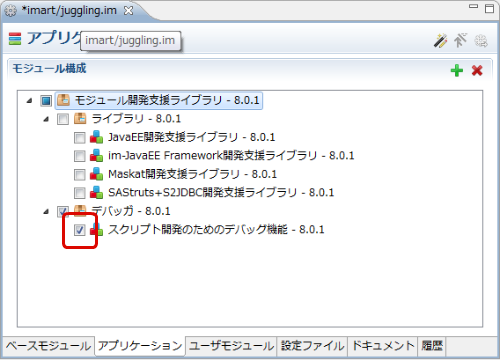500x360 pixels.
Task: Click the gear icon on the editor tab
Action: pyautogui.click(x=10, y=11)
